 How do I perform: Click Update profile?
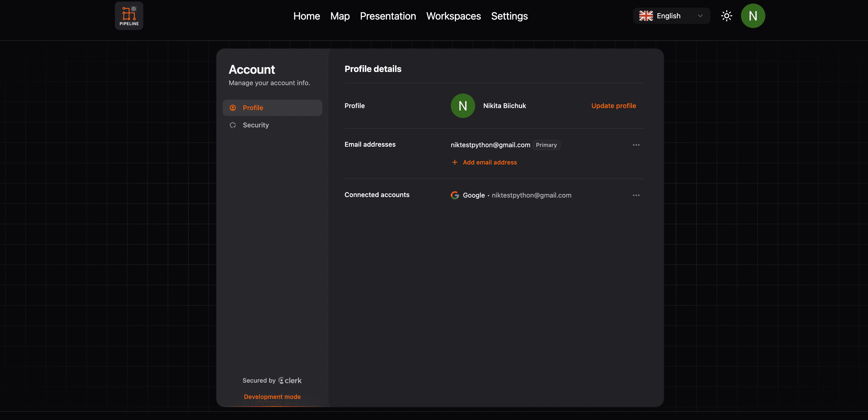point(614,106)
